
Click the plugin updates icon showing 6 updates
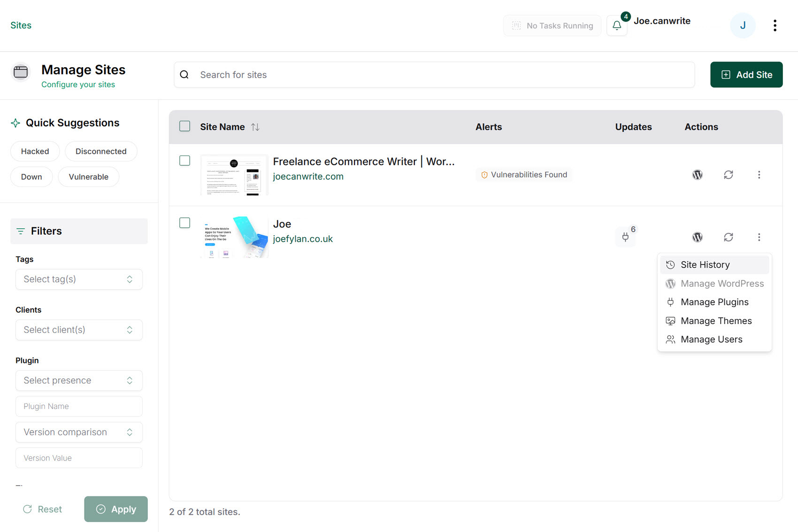(625, 237)
